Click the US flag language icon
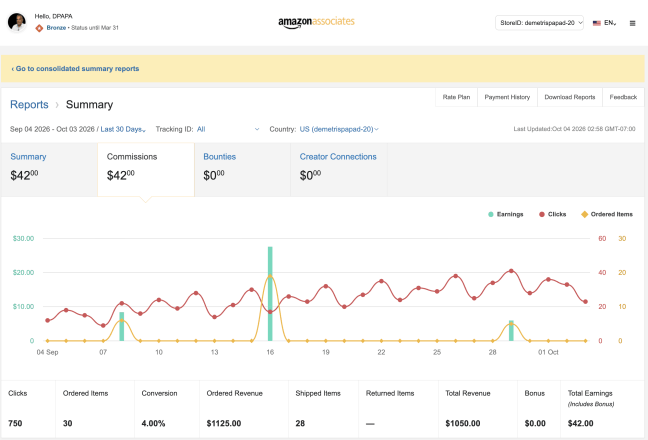 click(596, 23)
